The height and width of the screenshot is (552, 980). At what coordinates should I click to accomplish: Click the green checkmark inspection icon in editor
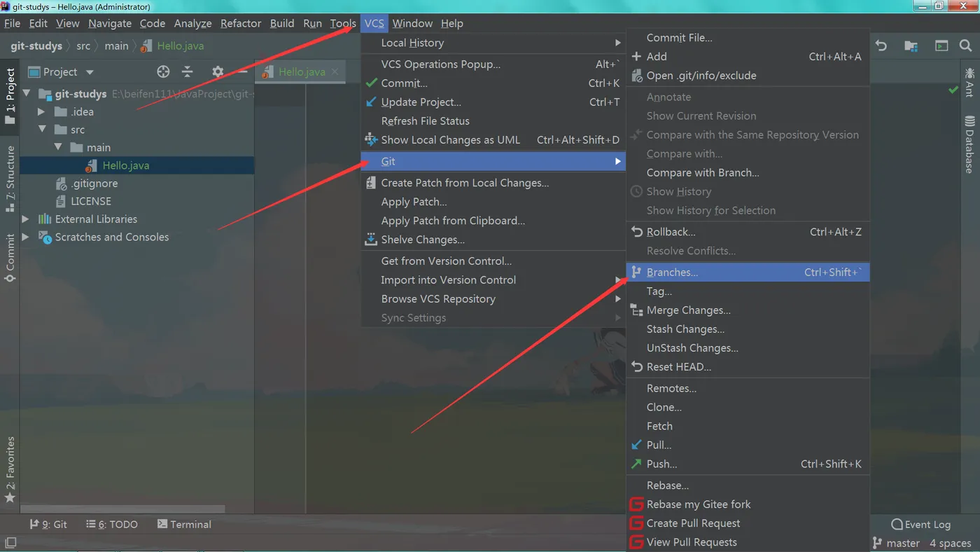coord(953,90)
